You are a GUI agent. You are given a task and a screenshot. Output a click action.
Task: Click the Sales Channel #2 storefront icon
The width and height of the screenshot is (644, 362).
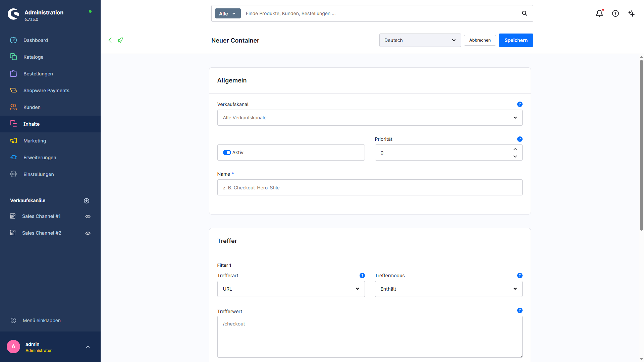tap(13, 233)
